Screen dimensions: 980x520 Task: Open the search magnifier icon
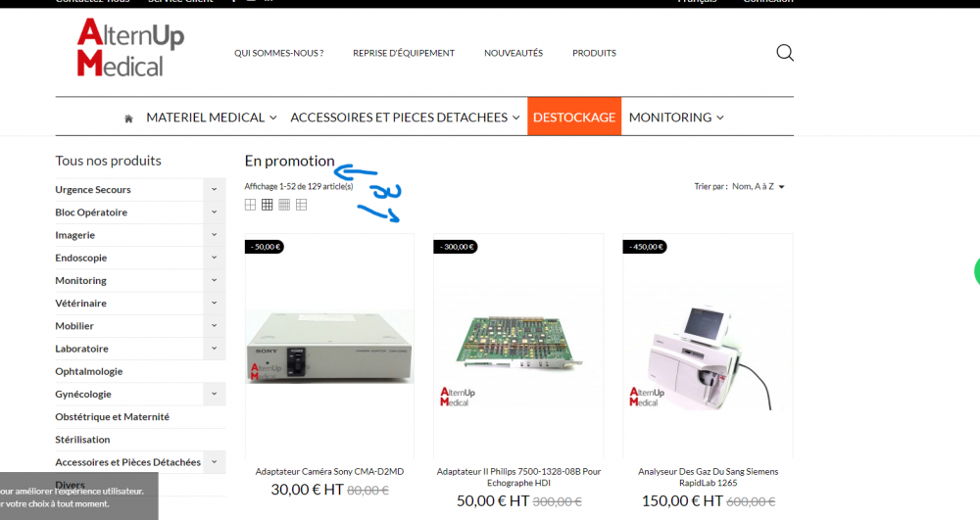click(x=785, y=53)
